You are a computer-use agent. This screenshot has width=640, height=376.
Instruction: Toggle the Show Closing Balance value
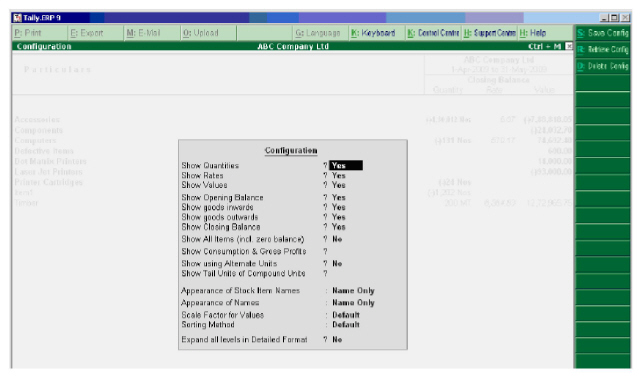point(339,227)
